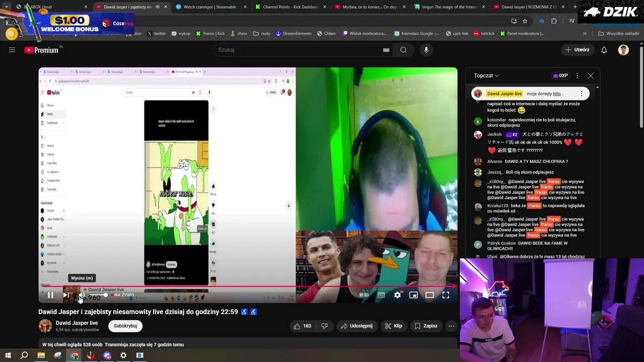This screenshot has height=362, width=644.
Task: Open the Franio | Kick bookmark
Action: point(210,34)
